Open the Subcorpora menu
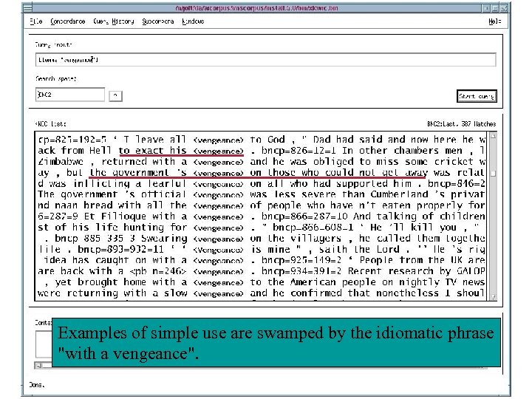 click(x=158, y=21)
